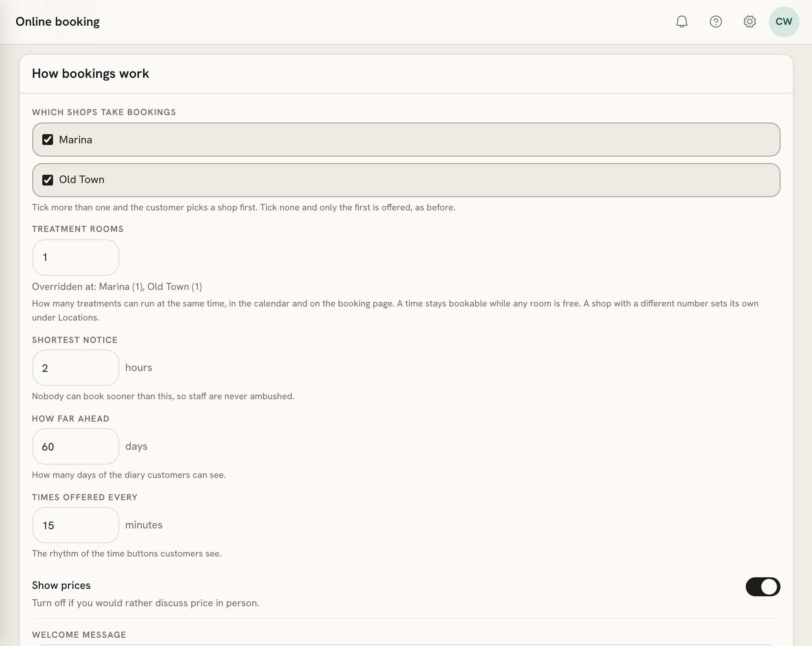Select "How many treatments can run" description
The height and width of the screenshot is (646, 812).
coord(395,311)
